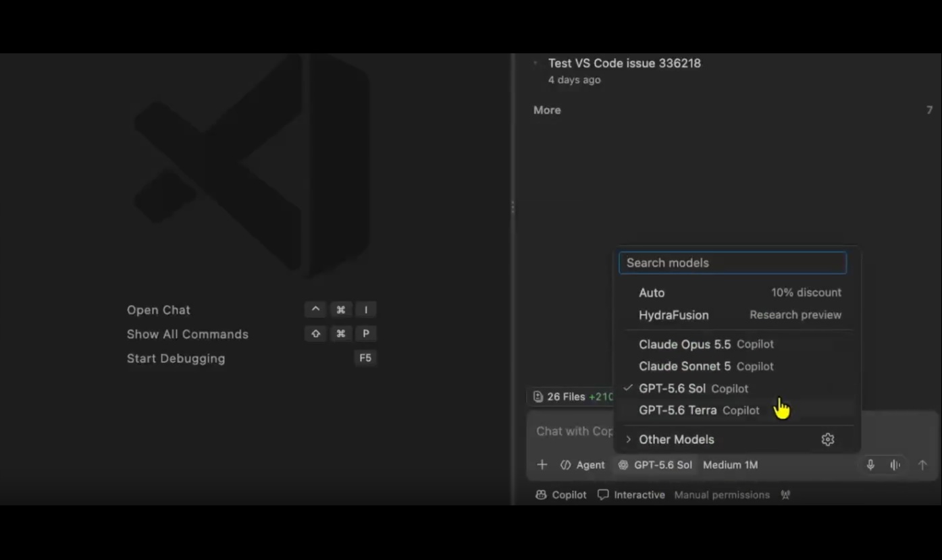The image size is (942, 560).
Task: Click the Start Debugging shortcut row
Action: click(x=251, y=358)
